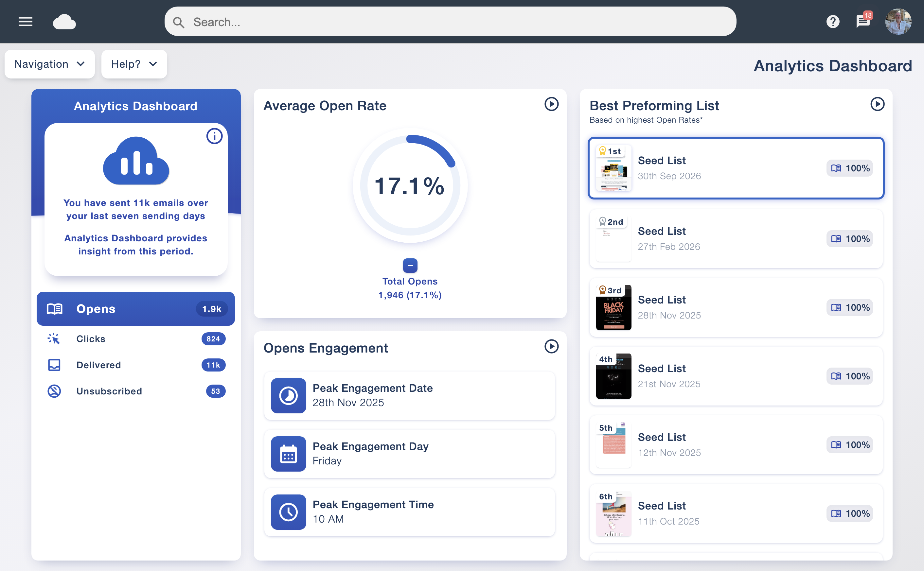Open 2nd ranked Seed List 27th Feb 2026

pyautogui.click(x=736, y=239)
